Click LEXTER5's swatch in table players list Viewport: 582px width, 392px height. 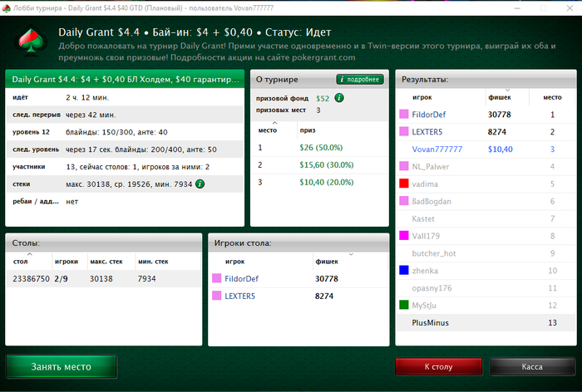coord(217,296)
